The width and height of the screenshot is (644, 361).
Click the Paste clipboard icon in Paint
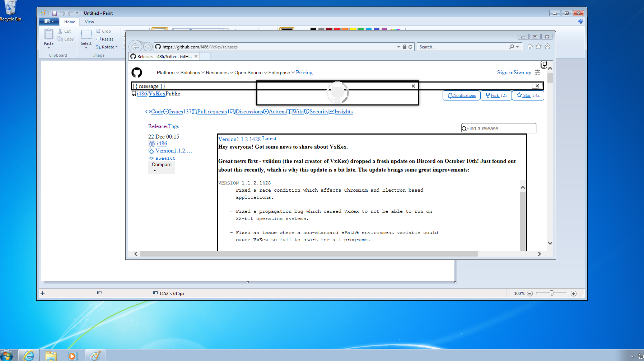[x=49, y=34]
